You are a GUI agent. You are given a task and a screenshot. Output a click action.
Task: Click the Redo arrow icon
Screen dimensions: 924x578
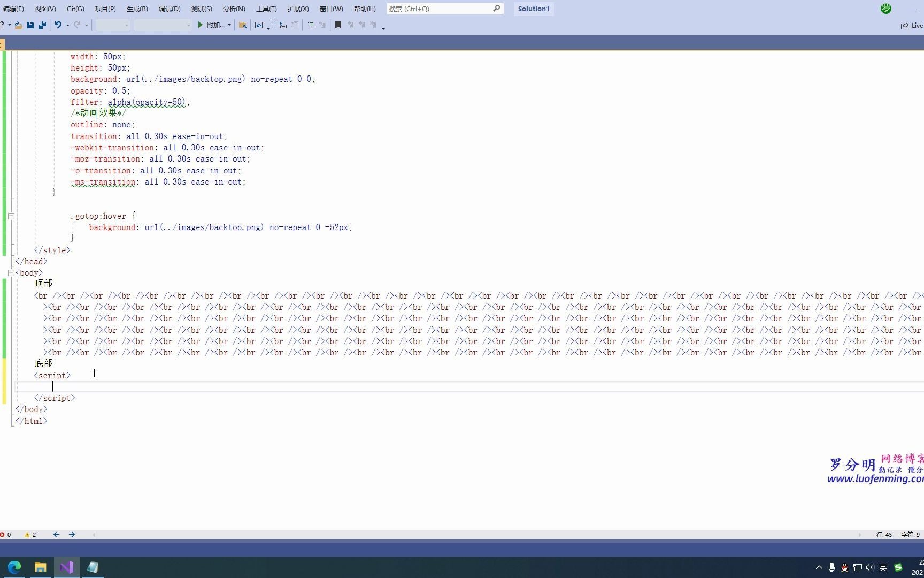click(x=77, y=25)
